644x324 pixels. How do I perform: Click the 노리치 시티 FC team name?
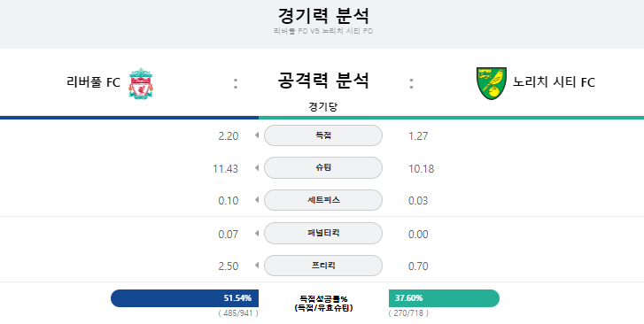[x=554, y=82]
